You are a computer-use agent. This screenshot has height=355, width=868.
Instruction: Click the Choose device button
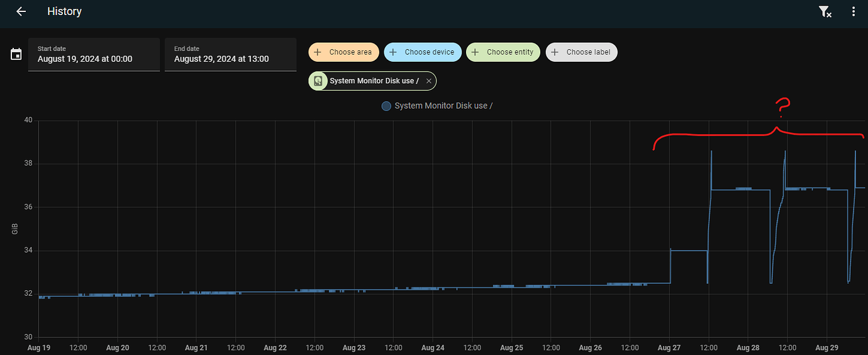pos(423,52)
